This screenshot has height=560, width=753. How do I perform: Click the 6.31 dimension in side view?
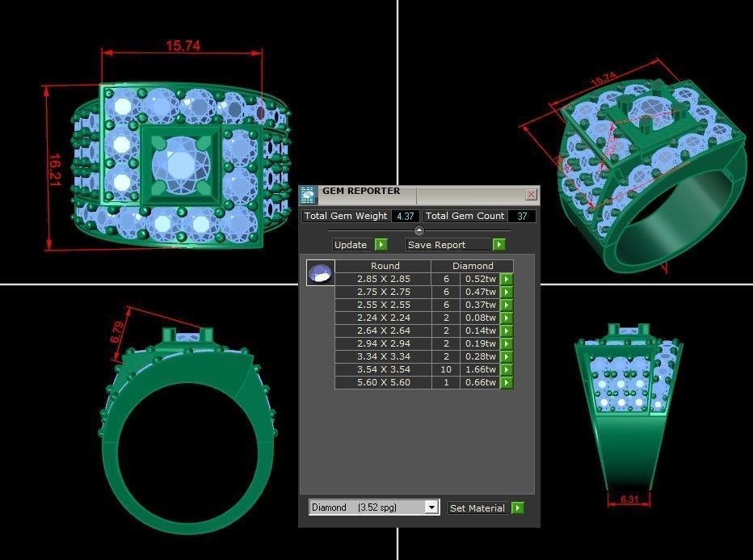pyautogui.click(x=629, y=499)
